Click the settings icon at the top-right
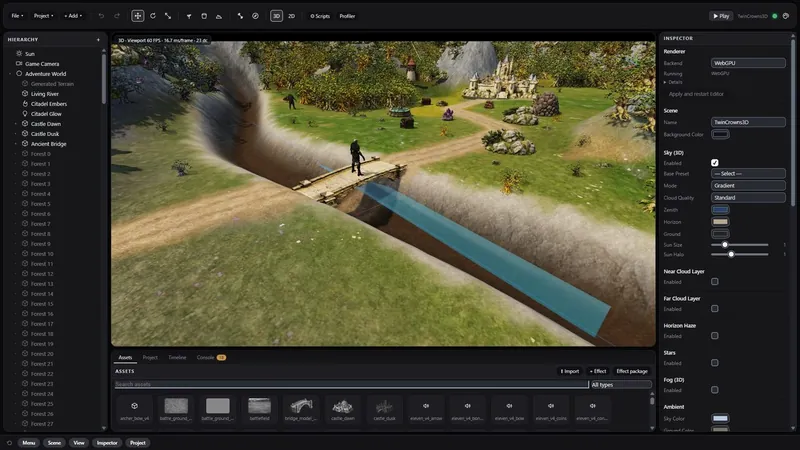 click(786, 16)
